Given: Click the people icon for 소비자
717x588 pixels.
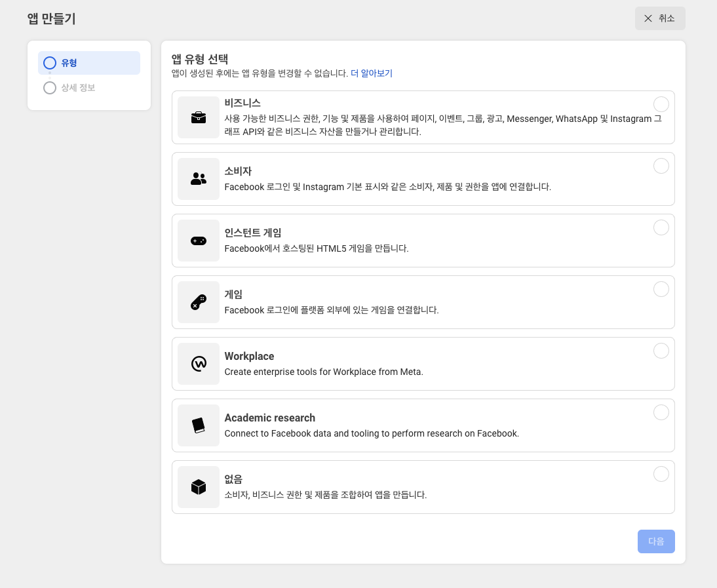Looking at the screenshot, I should click(199, 179).
